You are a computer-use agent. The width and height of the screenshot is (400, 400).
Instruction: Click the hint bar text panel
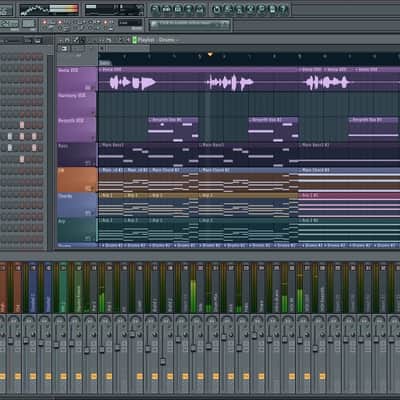click(189, 24)
